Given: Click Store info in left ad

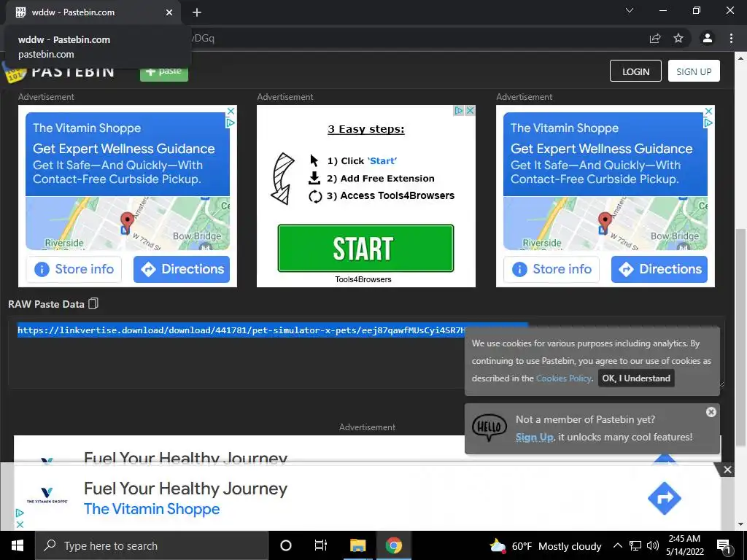Looking at the screenshot, I should point(74,270).
